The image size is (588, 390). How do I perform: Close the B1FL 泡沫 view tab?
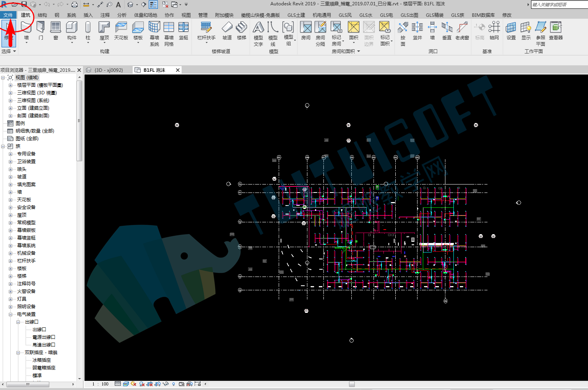[x=177, y=70]
